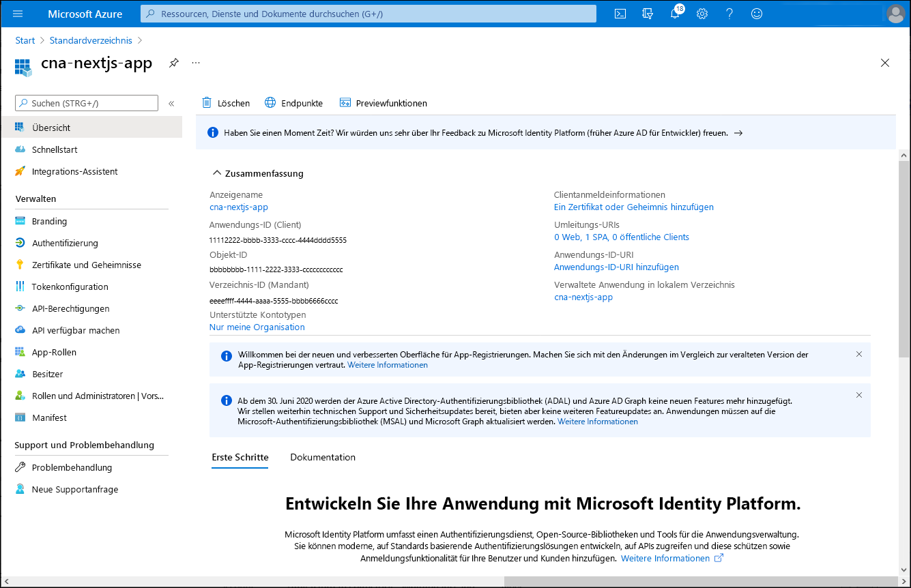
Task: Open user account avatar menu
Action: pos(895,14)
